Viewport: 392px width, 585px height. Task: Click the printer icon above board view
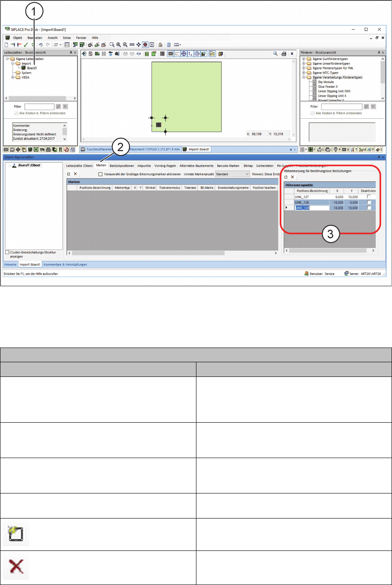click(284, 54)
